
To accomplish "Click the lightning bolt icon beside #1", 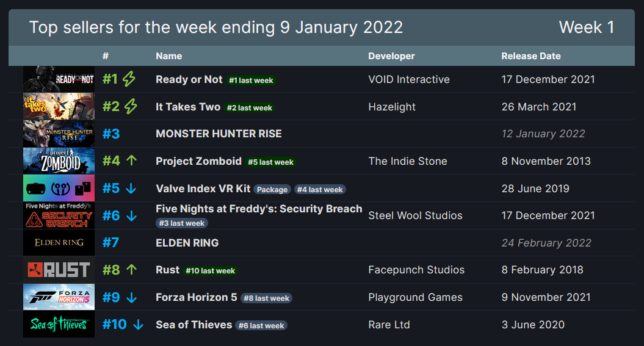I will pos(129,79).
